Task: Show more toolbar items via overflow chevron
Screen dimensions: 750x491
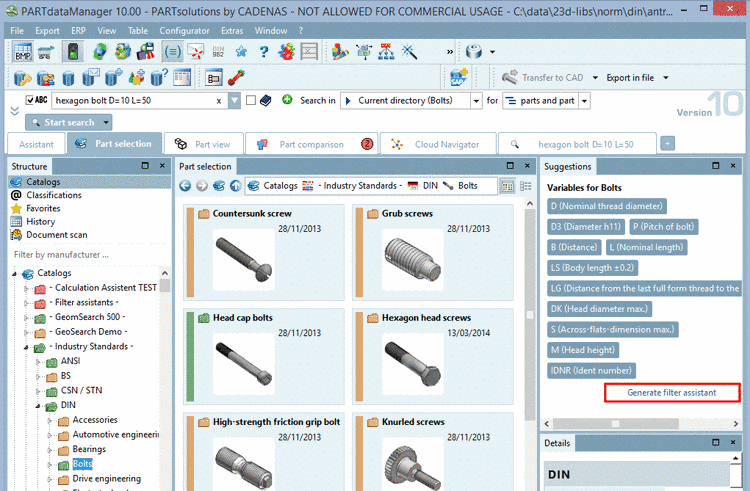Action: [450, 52]
